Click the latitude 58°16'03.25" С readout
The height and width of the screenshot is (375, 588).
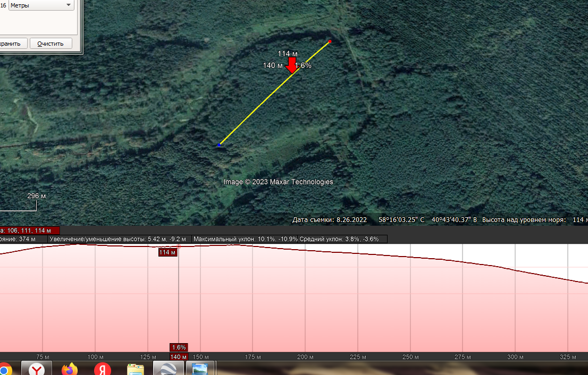pos(401,220)
